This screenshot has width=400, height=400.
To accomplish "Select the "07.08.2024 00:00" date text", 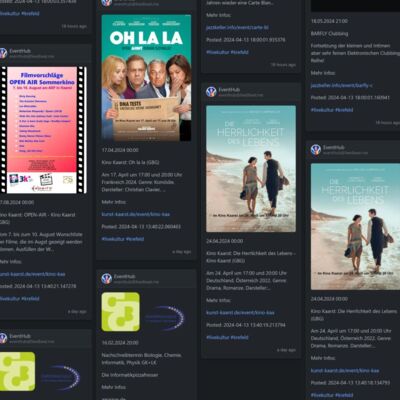I will (x=17, y=202).
